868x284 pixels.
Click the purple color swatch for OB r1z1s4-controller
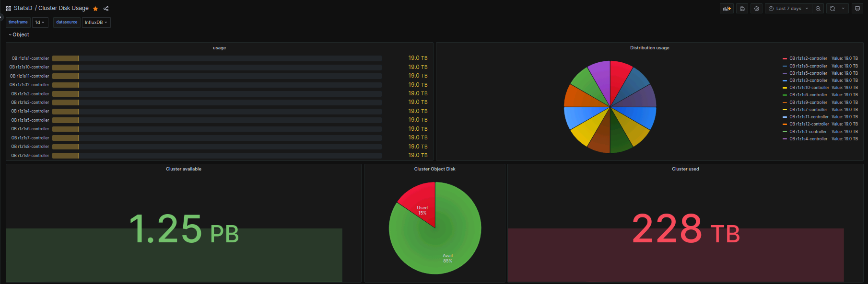[x=785, y=139]
